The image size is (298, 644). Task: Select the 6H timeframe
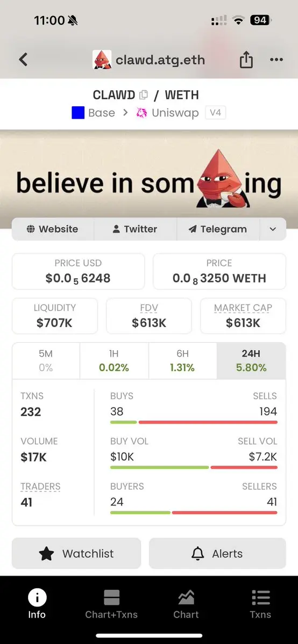(x=182, y=361)
